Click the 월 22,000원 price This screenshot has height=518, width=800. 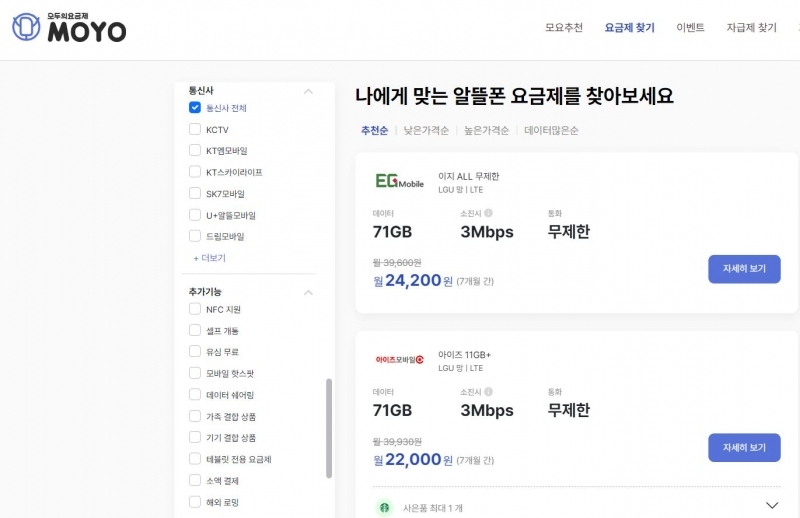413,460
